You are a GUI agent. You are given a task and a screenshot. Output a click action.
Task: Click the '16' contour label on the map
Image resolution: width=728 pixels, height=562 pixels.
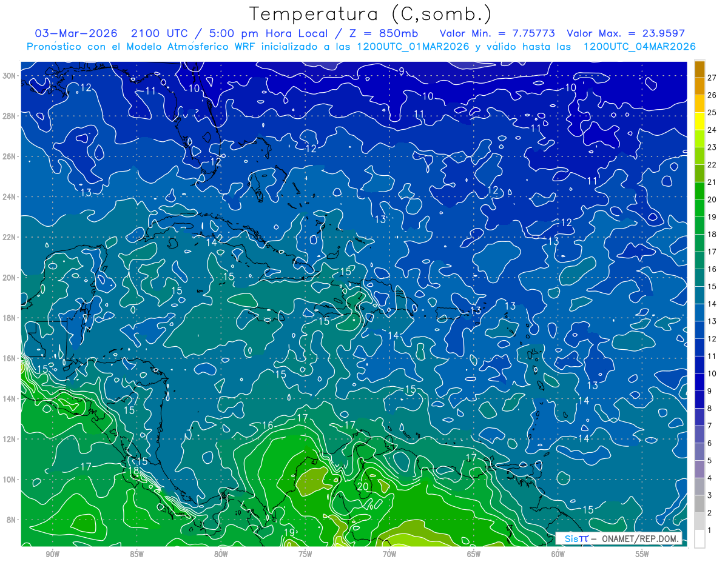[268, 426]
